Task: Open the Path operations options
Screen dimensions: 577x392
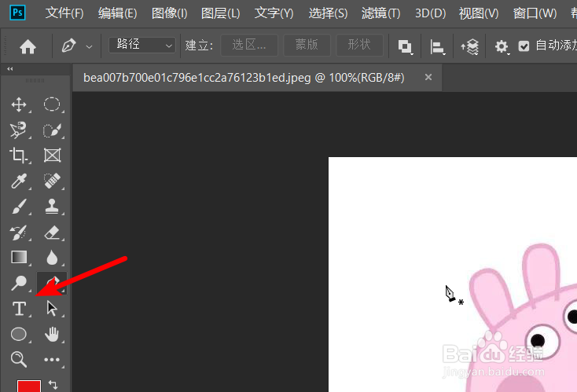Action: click(x=405, y=46)
